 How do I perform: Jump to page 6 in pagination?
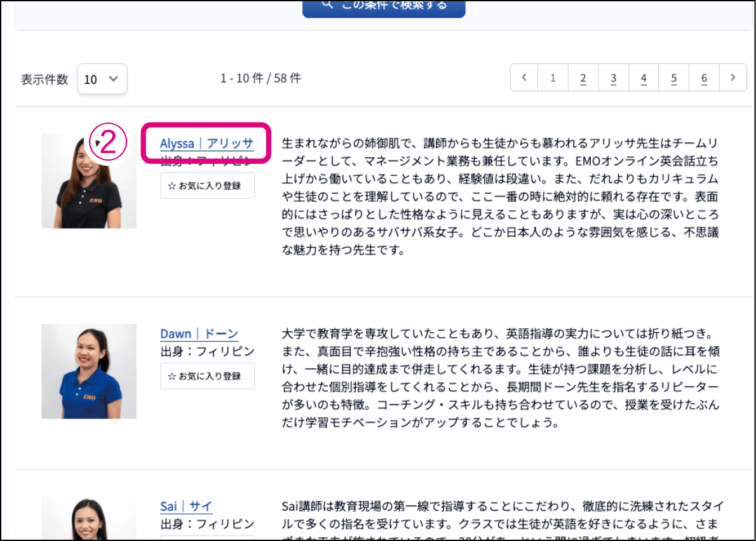[704, 77]
